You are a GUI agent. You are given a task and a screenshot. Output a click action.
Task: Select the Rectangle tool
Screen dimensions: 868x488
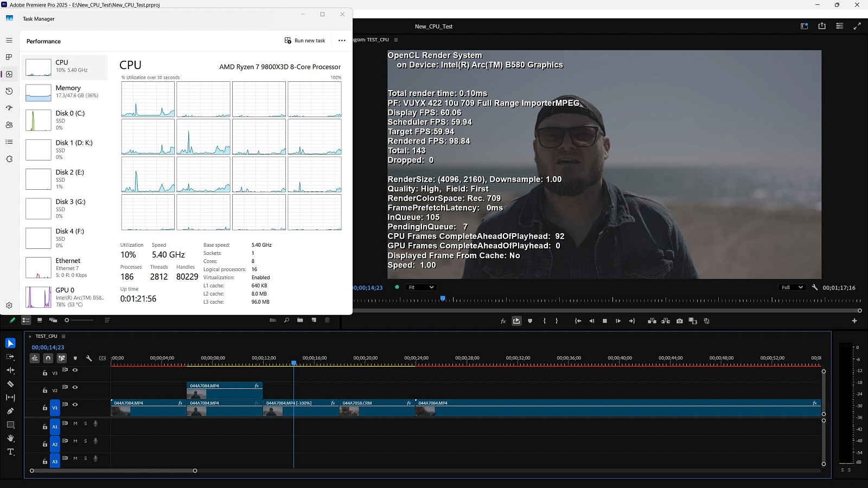tap(10, 425)
